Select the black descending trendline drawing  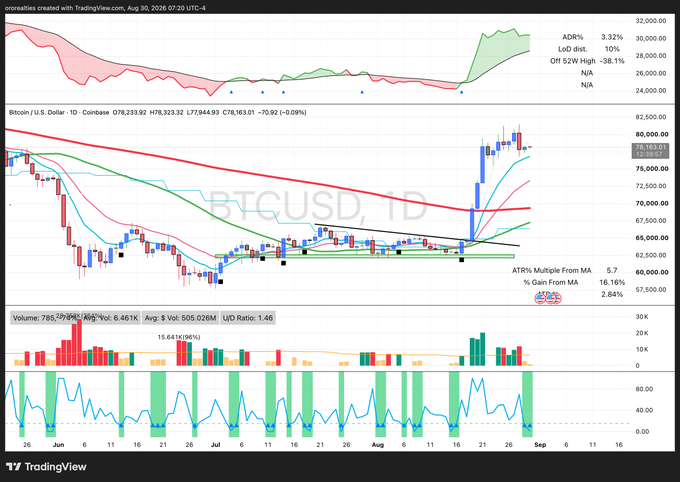coord(416,235)
